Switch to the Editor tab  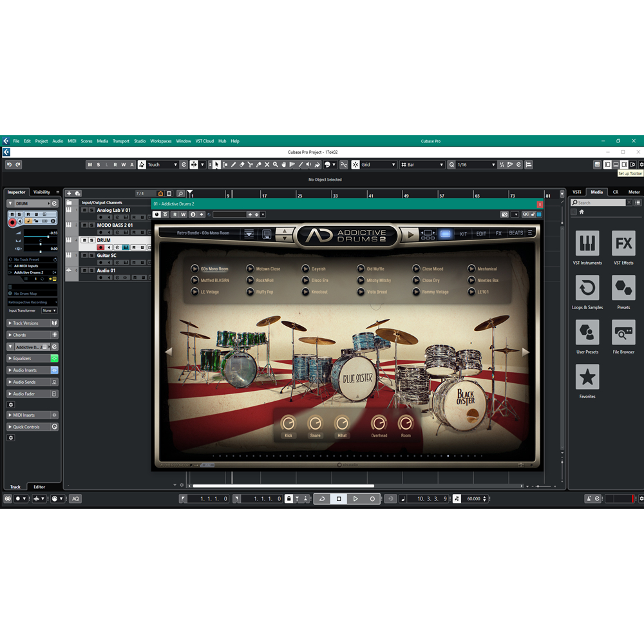pos(39,487)
